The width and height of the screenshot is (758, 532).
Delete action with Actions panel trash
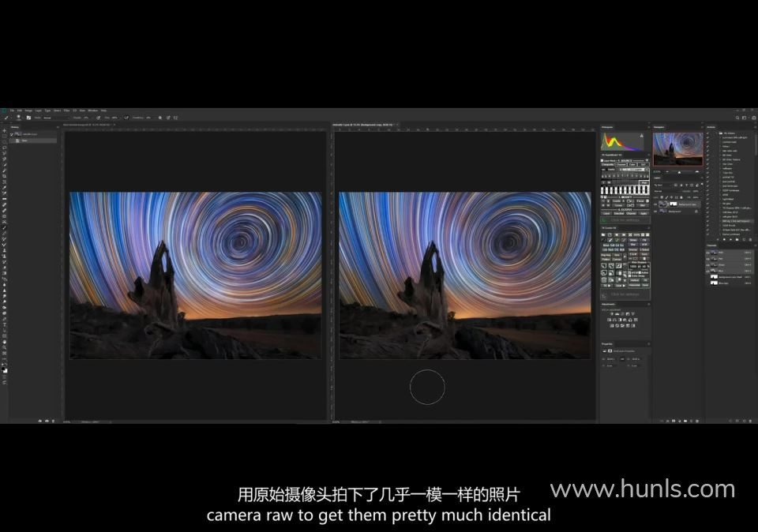point(750,240)
